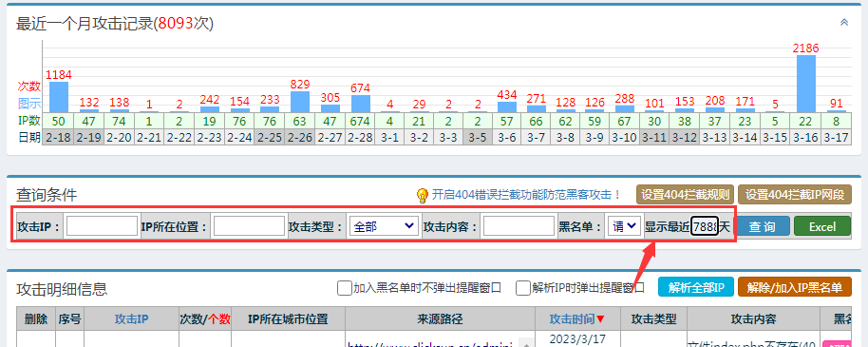Image resolution: width=868 pixels, height=347 pixels.
Task: Click the chart bar labeled 1184
Action: pos(59,97)
